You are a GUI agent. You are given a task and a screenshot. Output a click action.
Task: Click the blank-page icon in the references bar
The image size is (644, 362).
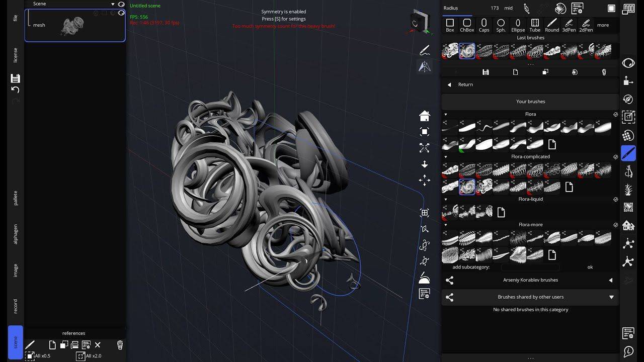click(52, 345)
